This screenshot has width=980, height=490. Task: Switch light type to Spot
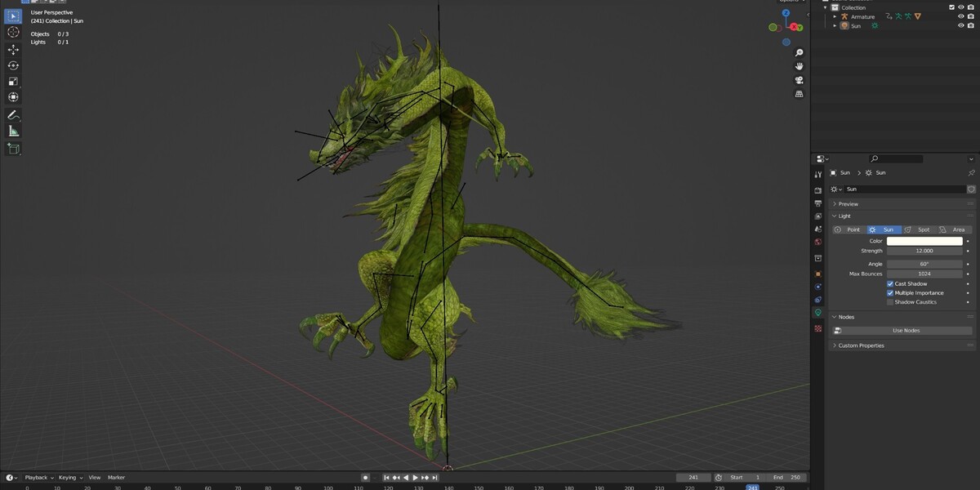(x=919, y=229)
